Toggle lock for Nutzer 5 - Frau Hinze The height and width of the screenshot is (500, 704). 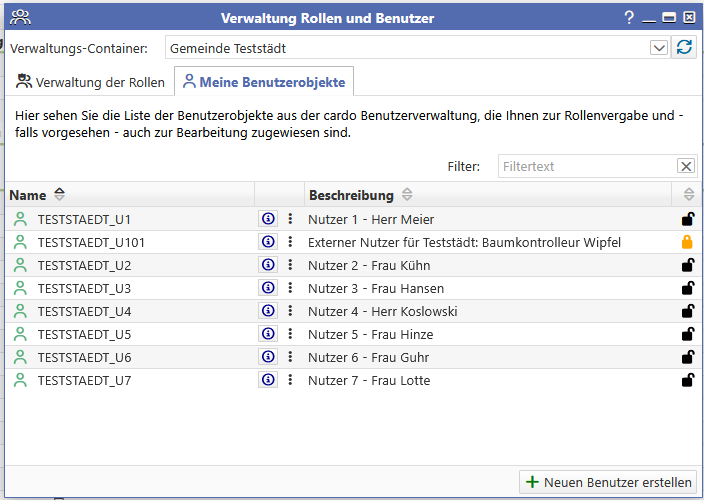coord(686,334)
